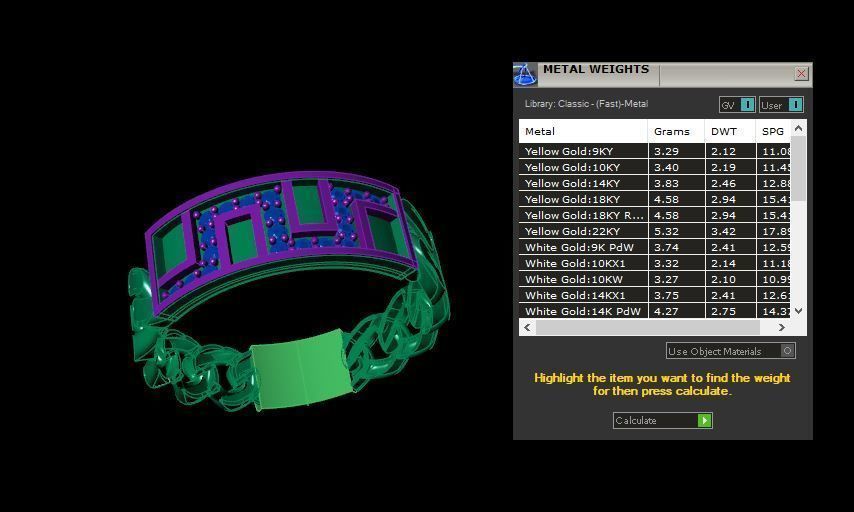Select the White Gold:14K PdW row
The height and width of the screenshot is (512, 854).
(655, 311)
